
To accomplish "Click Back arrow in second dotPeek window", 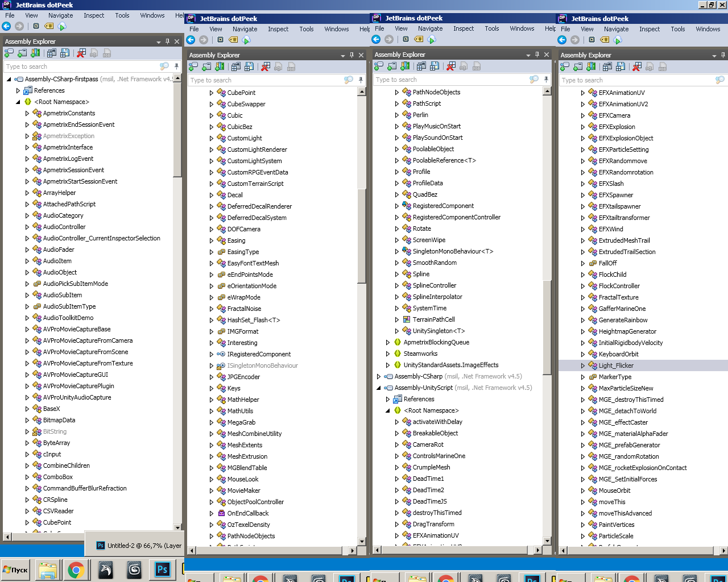I will point(191,40).
